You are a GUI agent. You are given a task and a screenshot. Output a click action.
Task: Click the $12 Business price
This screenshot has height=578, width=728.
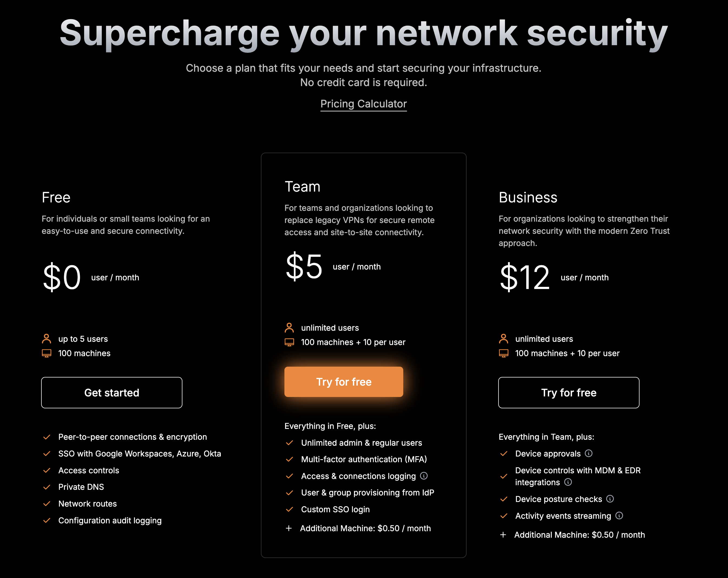tap(524, 278)
